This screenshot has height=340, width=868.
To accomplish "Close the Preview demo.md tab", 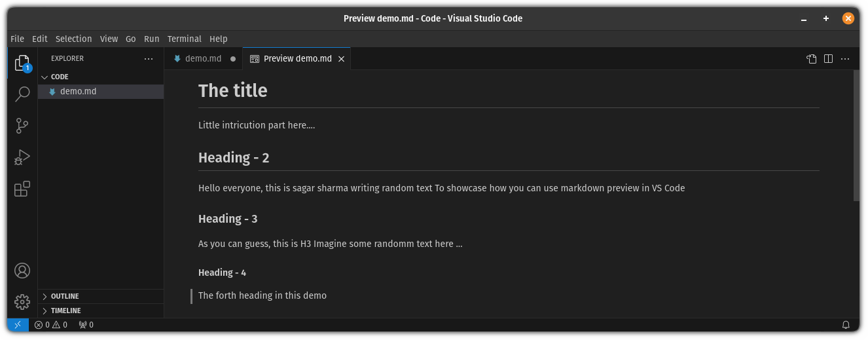I will tap(341, 59).
